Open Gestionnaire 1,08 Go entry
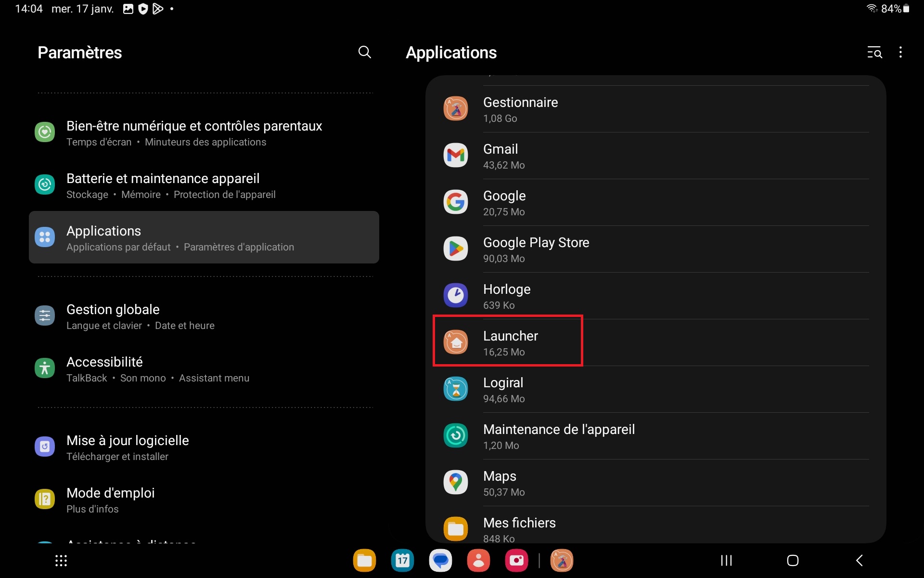 point(656,109)
